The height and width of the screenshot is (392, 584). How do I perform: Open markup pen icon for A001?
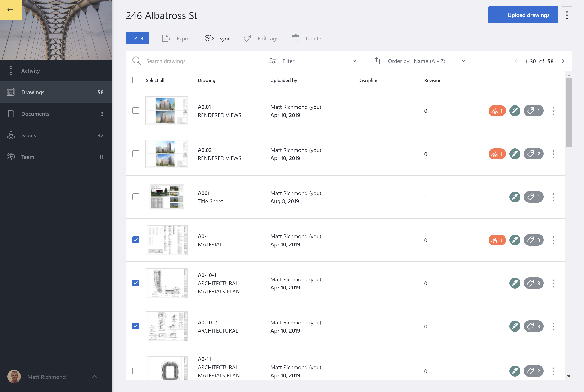pyautogui.click(x=515, y=197)
